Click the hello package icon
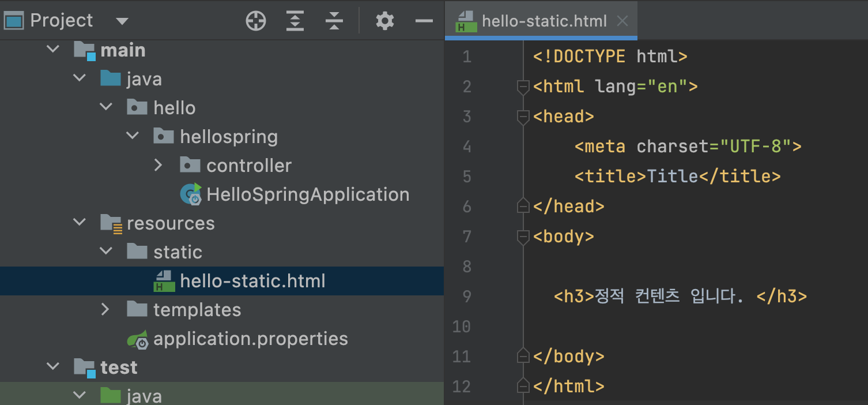The image size is (868, 405). click(x=137, y=107)
